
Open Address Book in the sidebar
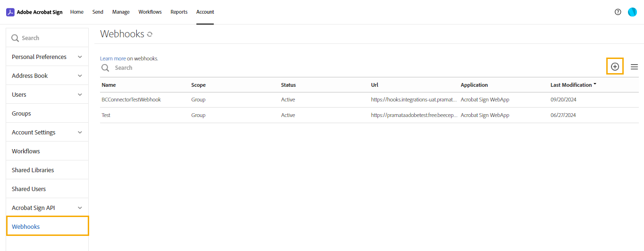tap(47, 75)
